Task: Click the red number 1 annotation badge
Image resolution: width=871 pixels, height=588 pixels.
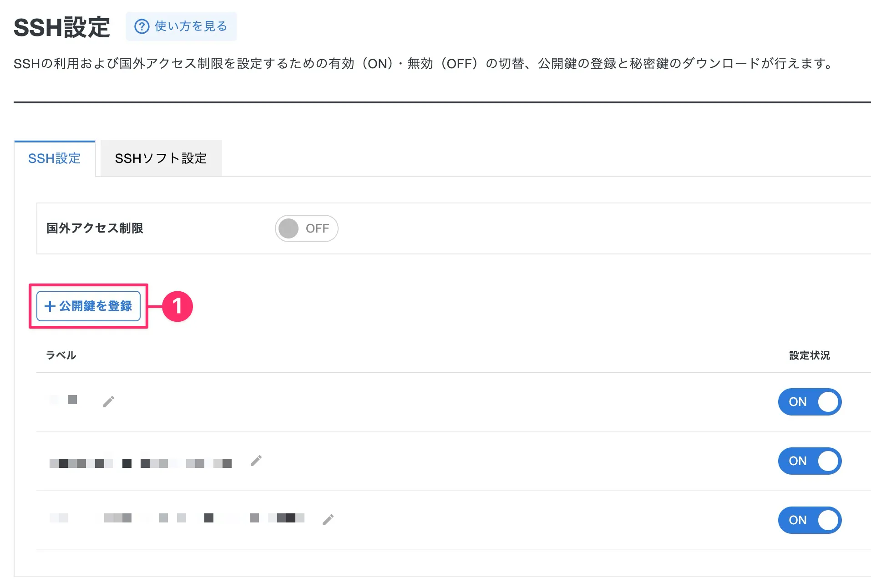Action: [x=177, y=306]
